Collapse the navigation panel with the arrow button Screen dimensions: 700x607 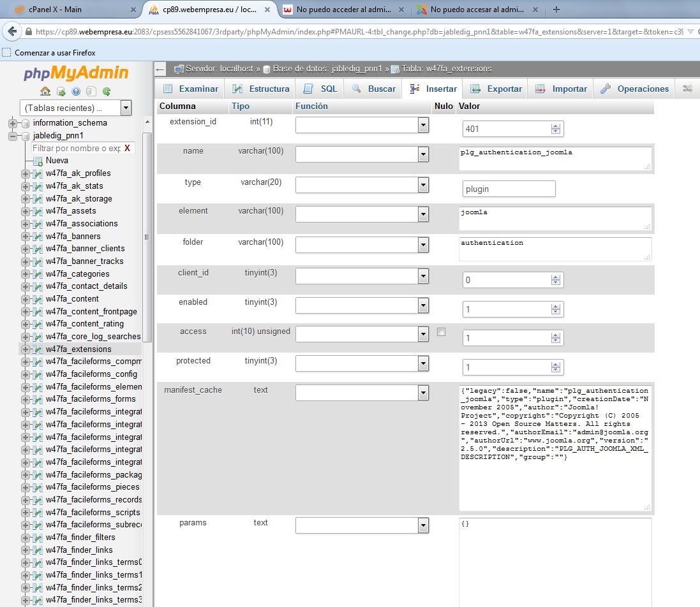click(x=160, y=69)
